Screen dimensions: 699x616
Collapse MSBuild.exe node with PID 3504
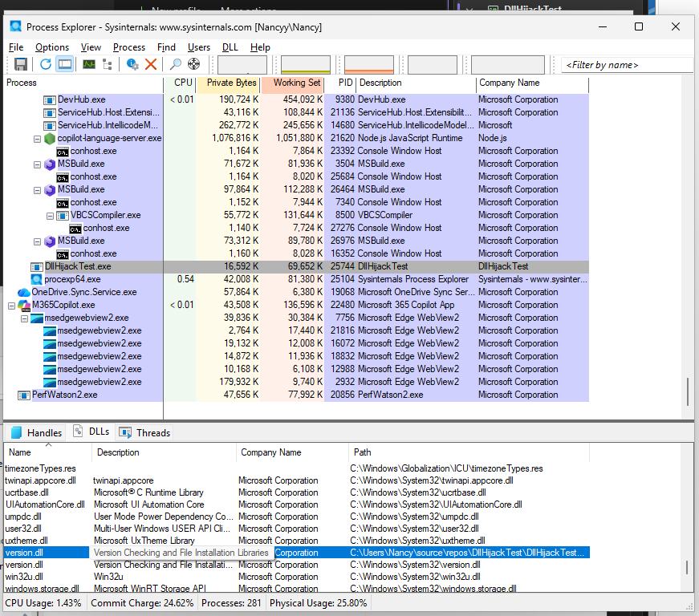pos(38,164)
